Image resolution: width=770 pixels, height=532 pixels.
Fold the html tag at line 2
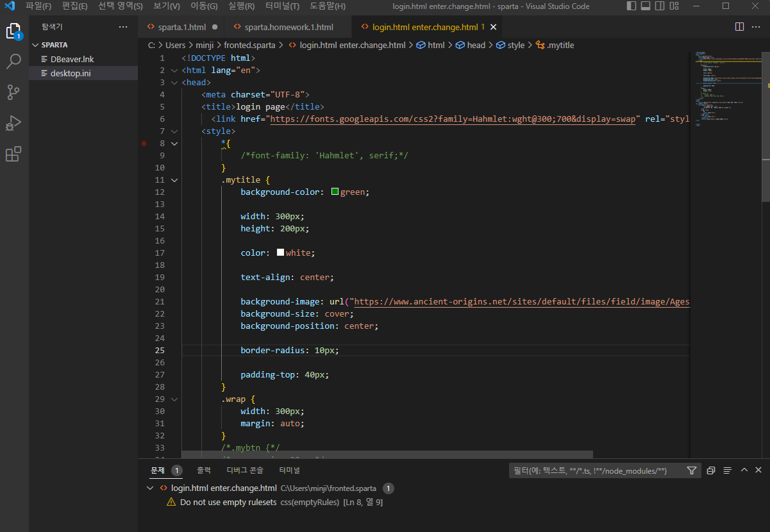[174, 71]
